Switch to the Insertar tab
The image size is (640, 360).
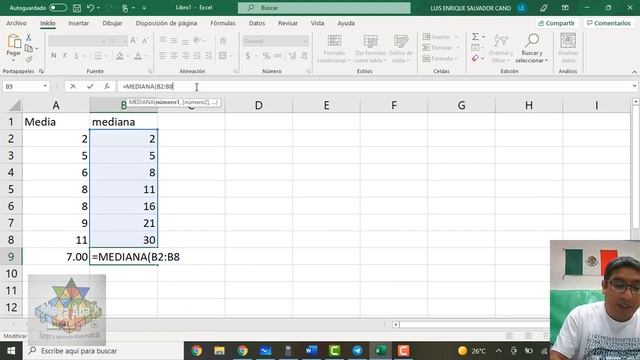78,23
